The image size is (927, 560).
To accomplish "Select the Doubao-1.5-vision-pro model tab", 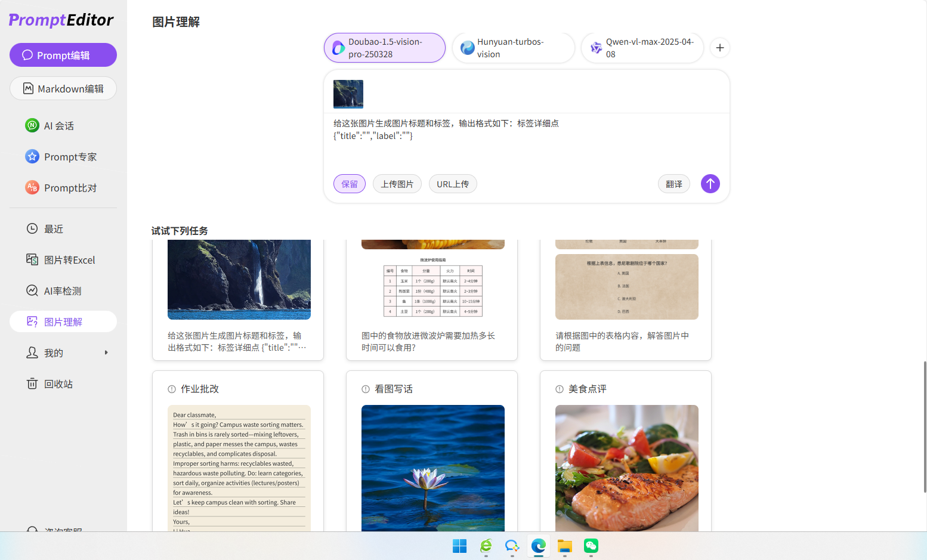I will pos(385,48).
